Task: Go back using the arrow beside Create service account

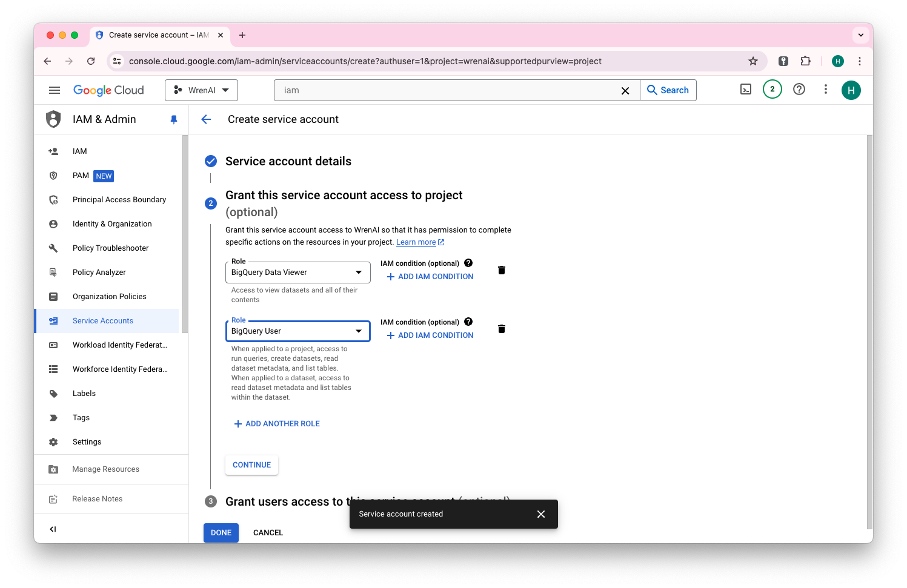Action: tap(206, 119)
